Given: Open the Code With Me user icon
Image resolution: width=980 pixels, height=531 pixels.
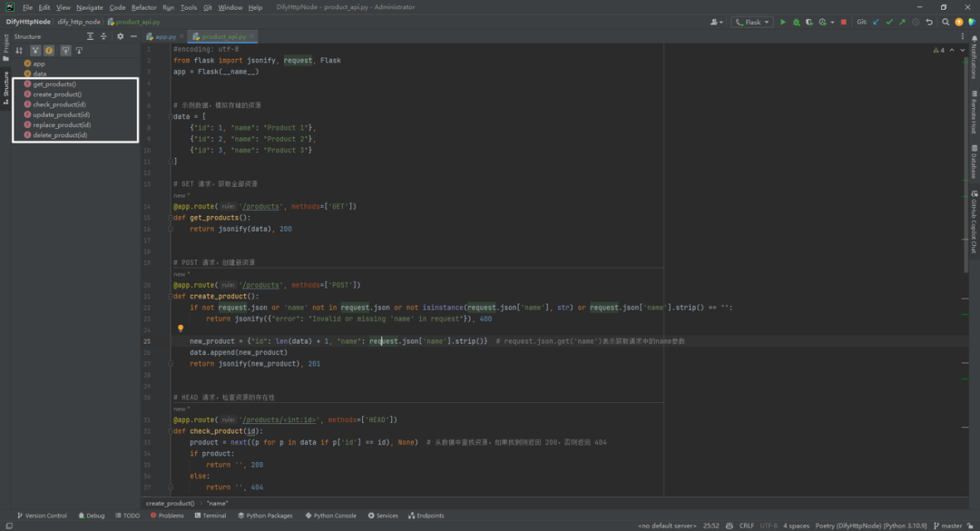Looking at the screenshot, I should [x=716, y=22].
